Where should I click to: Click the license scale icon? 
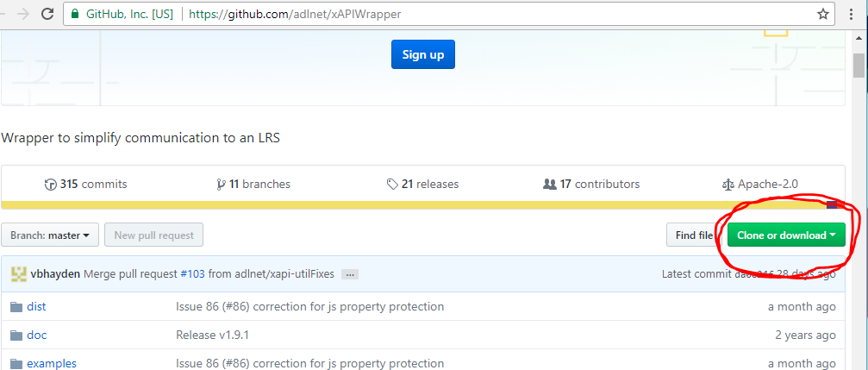point(728,185)
